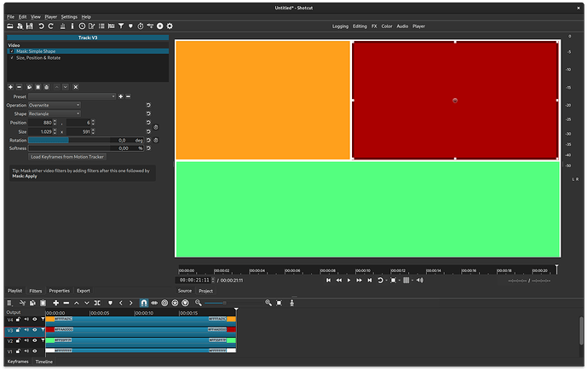The height and width of the screenshot is (371, 588).
Task: Click the split at playhead icon
Action: 97,303
